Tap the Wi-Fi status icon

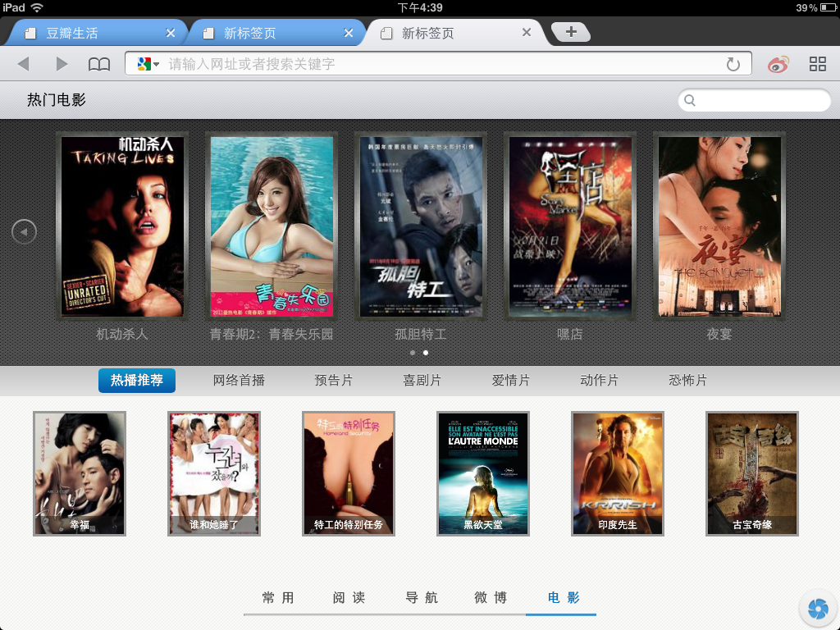pyautogui.click(x=37, y=7)
